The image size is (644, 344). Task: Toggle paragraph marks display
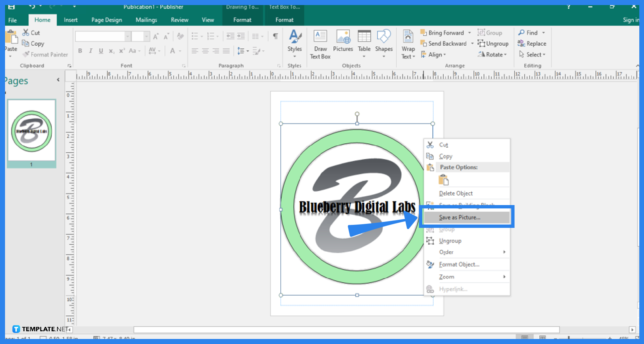coord(275,36)
